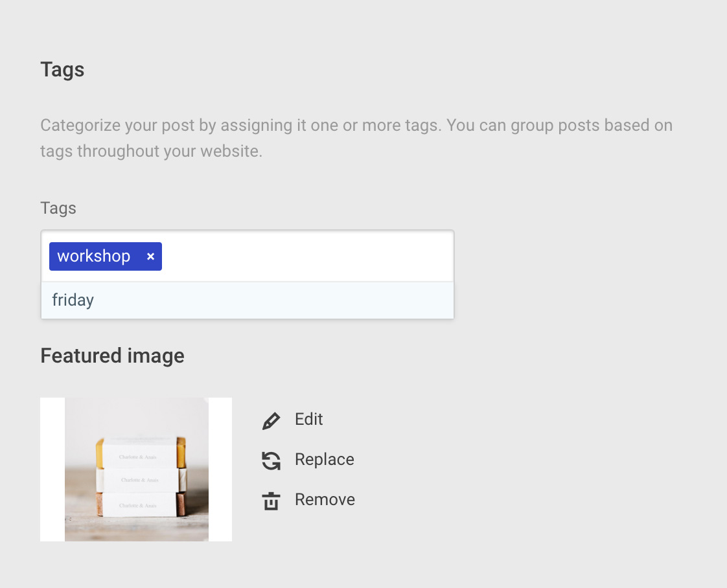Viewport: 727px width, 588px height.
Task: Click the Replace circular arrows icon
Action: tap(271, 460)
